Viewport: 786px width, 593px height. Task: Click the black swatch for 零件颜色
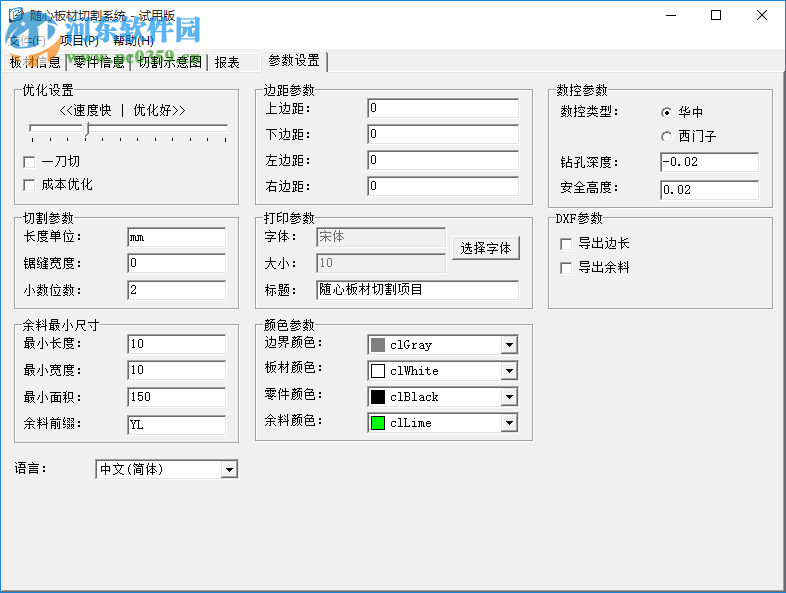378,397
